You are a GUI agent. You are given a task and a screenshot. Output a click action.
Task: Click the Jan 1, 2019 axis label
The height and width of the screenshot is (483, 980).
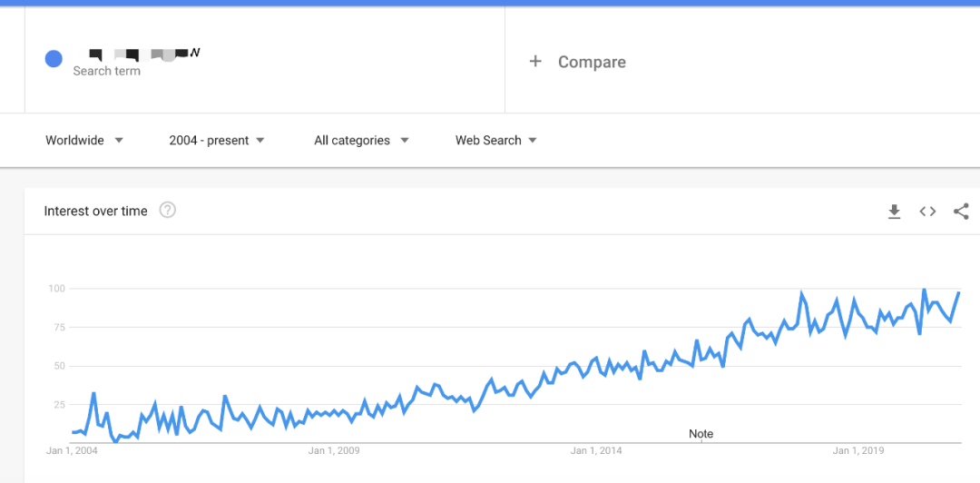[x=858, y=450]
